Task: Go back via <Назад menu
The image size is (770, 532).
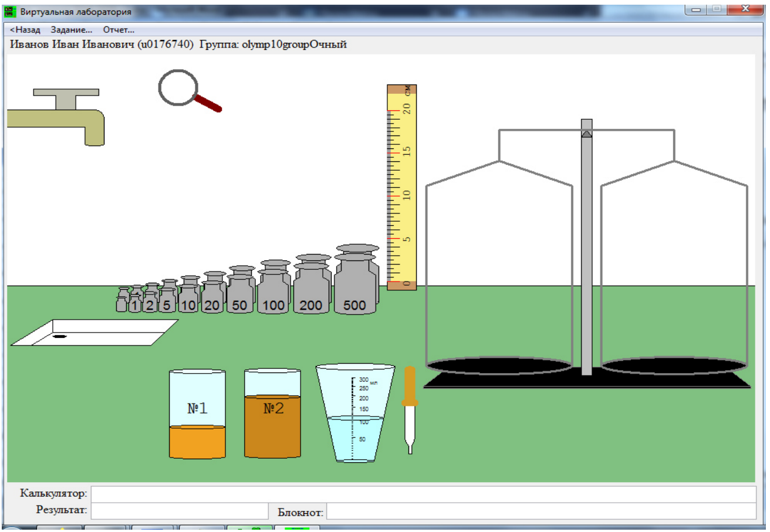Action: (25, 29)
